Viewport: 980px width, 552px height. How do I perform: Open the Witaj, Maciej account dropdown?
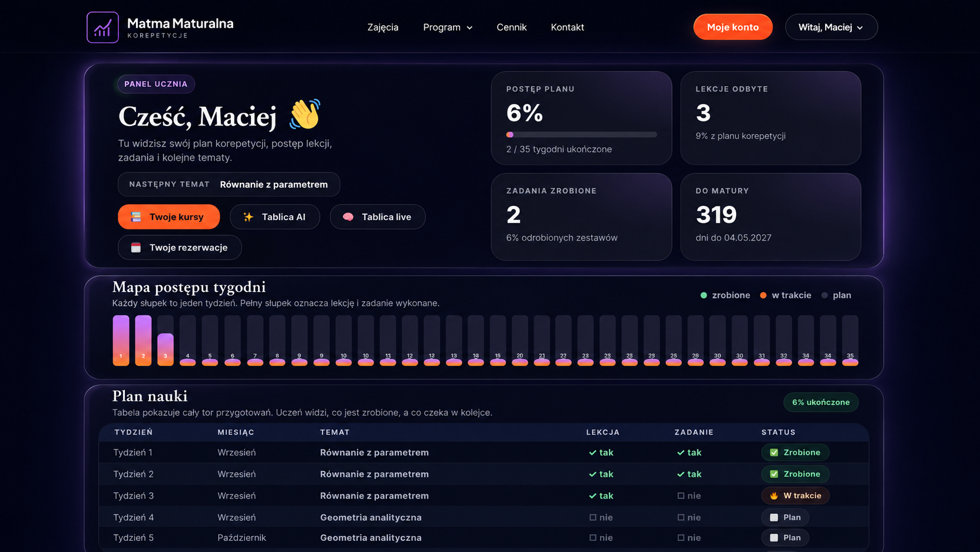click(x=831, y=27)
